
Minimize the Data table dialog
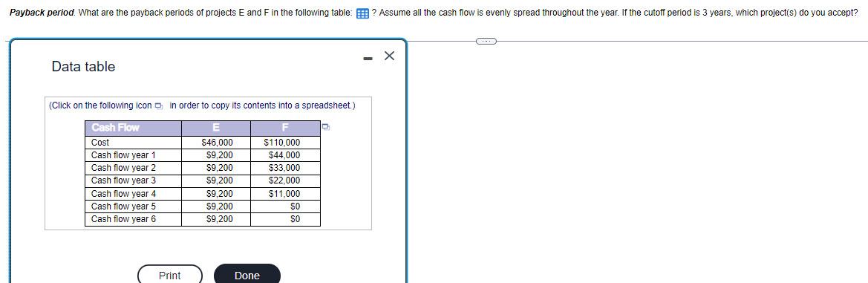(x=368, y=56)
